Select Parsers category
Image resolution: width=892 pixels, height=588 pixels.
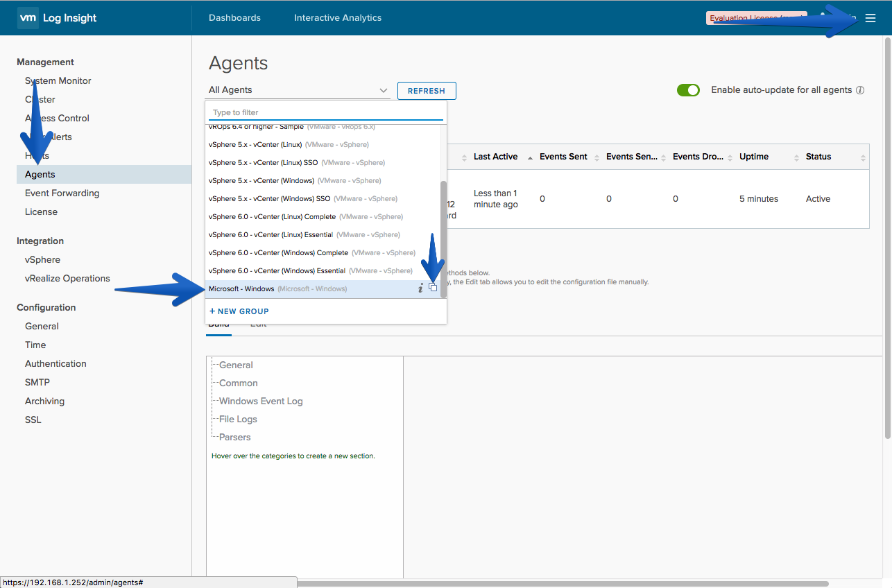click(235, 438)
